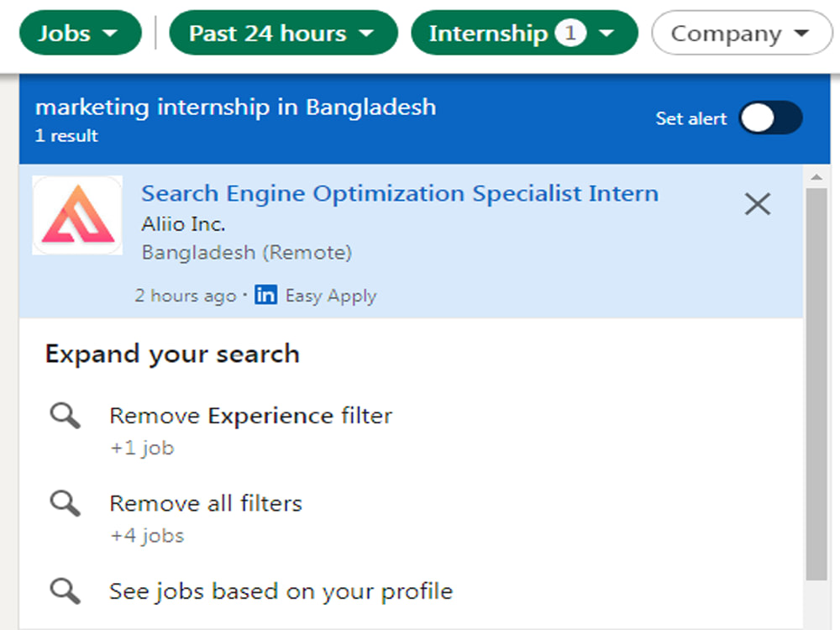Viewport: 840px width, 630px height.
Task: Click the Internship filter count badge
Action: (570, 34)
